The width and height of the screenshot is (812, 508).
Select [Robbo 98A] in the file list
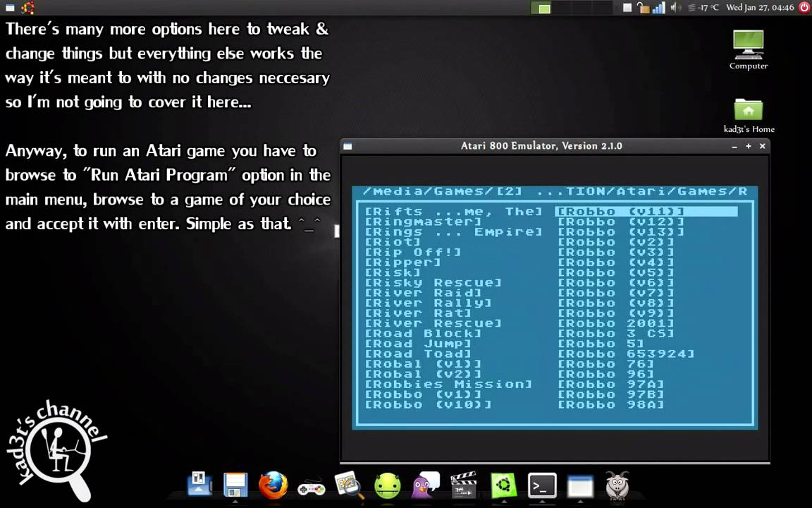coord(610,405)
